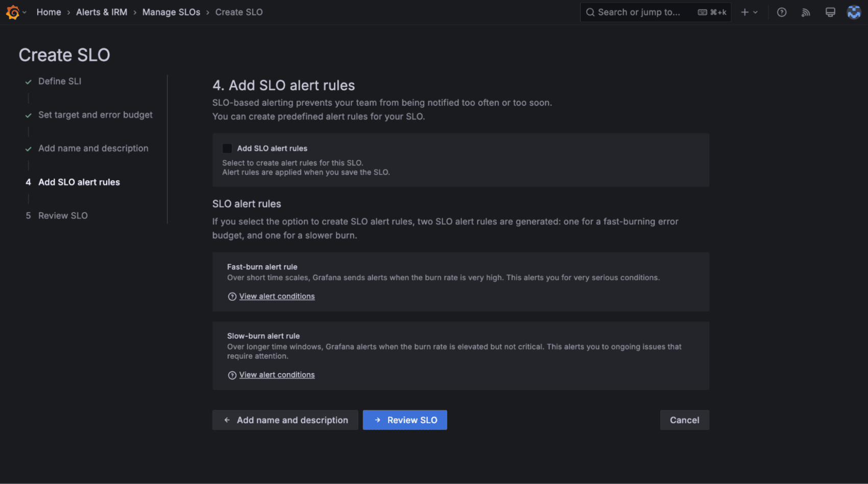
Task: Click the Grafana logo icon
Action: [13, 12]
